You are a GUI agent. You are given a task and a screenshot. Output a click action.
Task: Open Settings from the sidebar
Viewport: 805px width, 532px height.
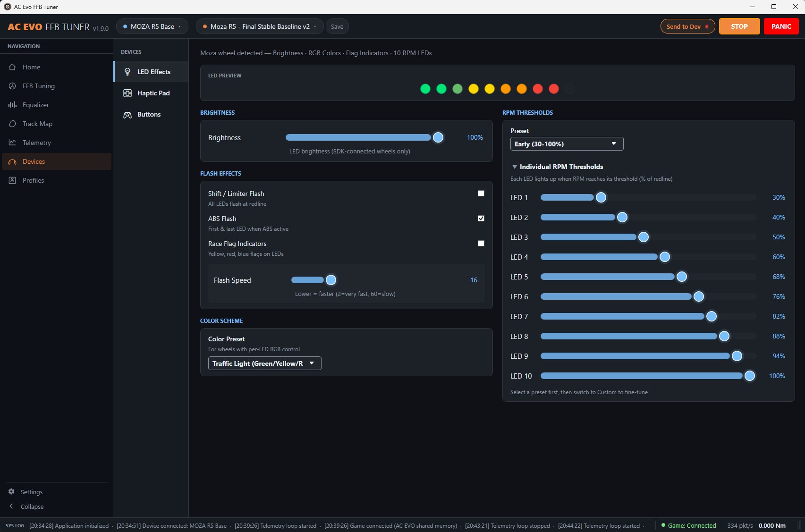click(57, 492)
